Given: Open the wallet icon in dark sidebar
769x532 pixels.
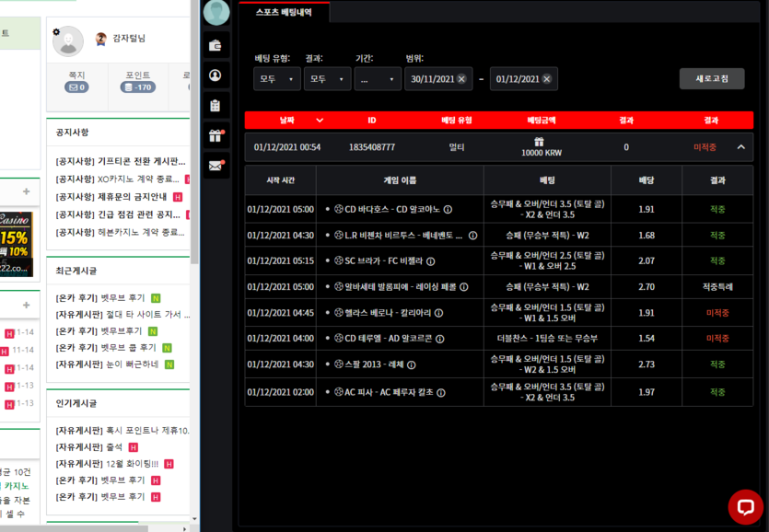Looking at the screenshot, I should click(x=216, y=46).
